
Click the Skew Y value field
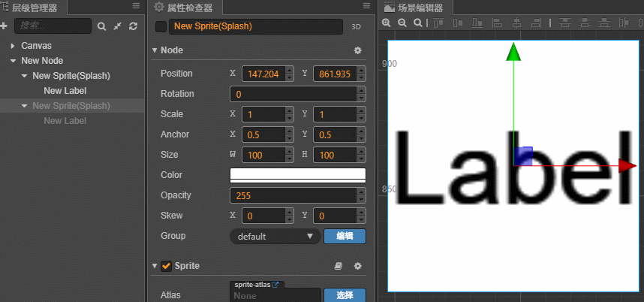334,216
